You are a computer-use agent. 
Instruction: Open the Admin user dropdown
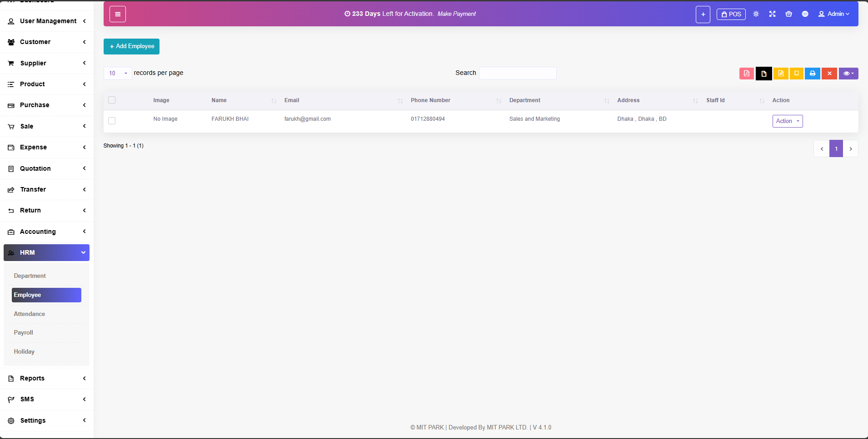pyautogui.click(x=834, y=14)
